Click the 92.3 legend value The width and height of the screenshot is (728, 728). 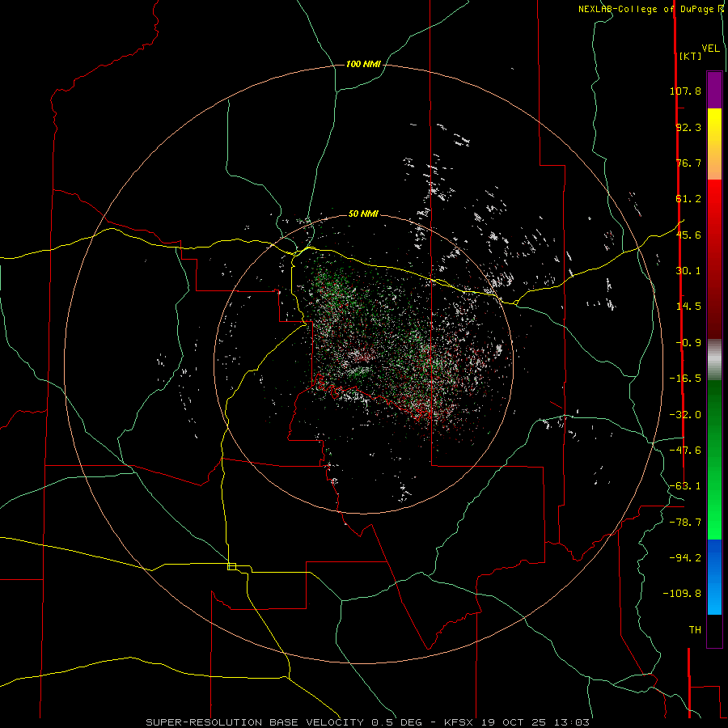(x=688, y=127)
